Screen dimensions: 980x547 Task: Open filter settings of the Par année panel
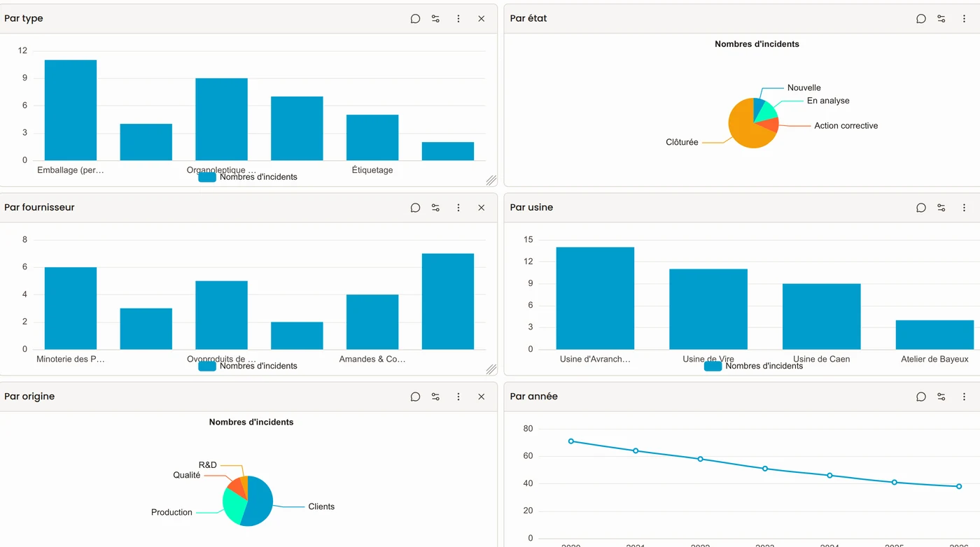point(941,397)
